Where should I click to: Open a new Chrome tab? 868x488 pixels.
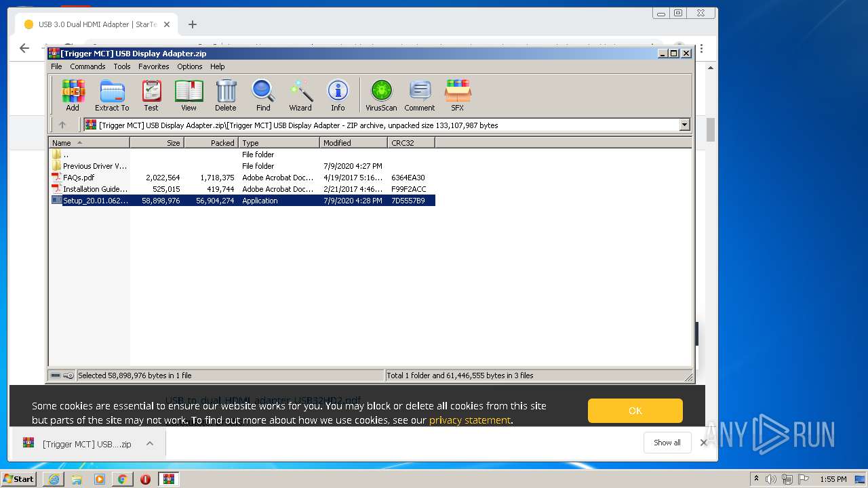[193, 24]
